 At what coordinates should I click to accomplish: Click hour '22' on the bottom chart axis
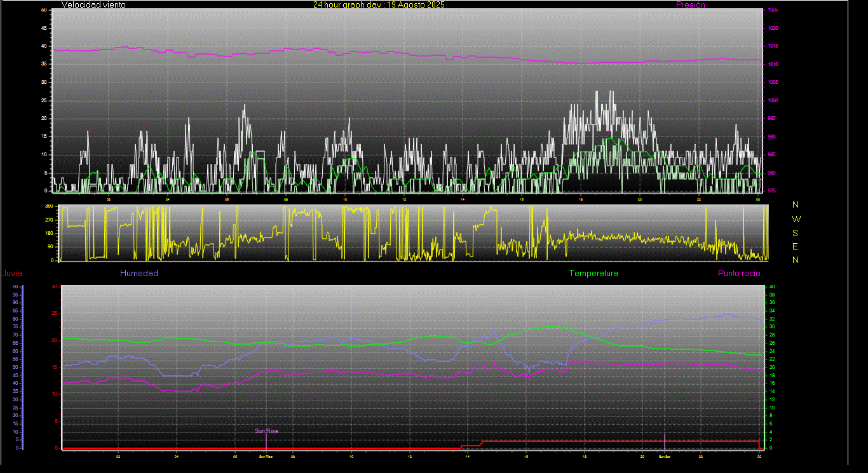click(x=700, y=456)
